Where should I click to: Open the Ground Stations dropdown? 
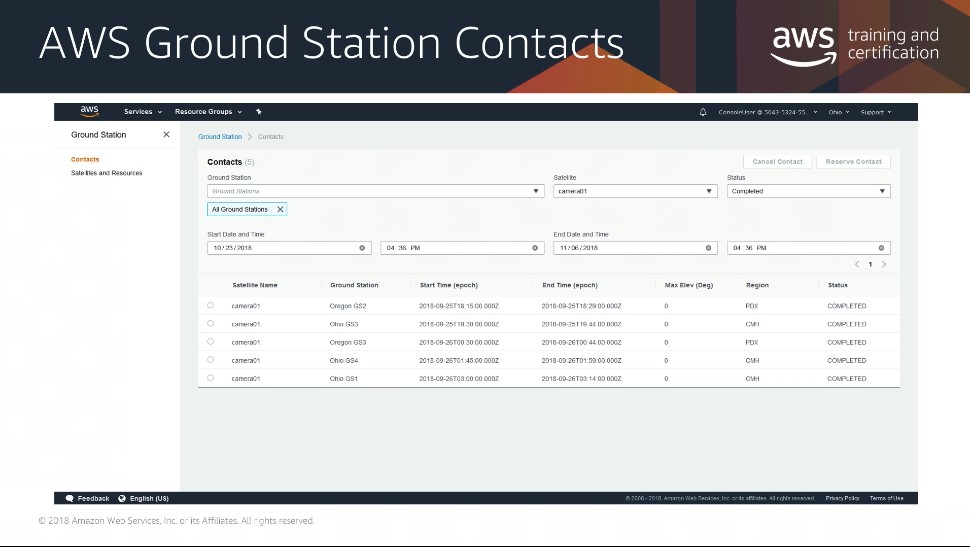click(376, 191)
